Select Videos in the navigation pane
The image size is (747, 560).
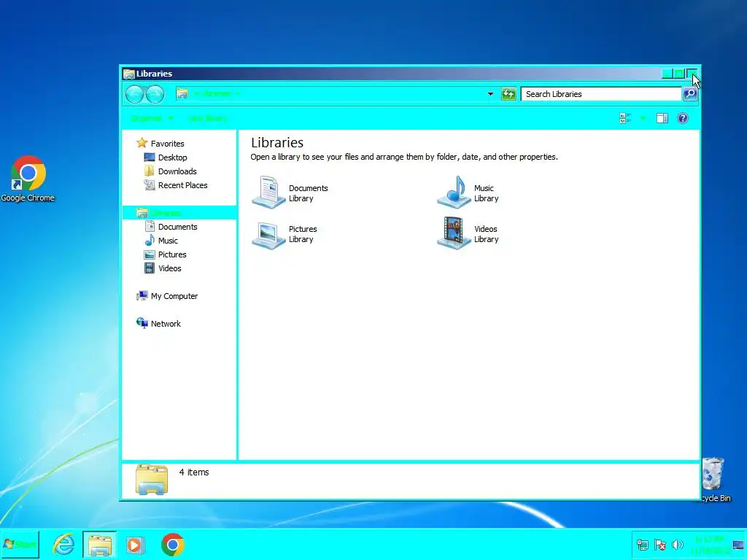(163, 268)
